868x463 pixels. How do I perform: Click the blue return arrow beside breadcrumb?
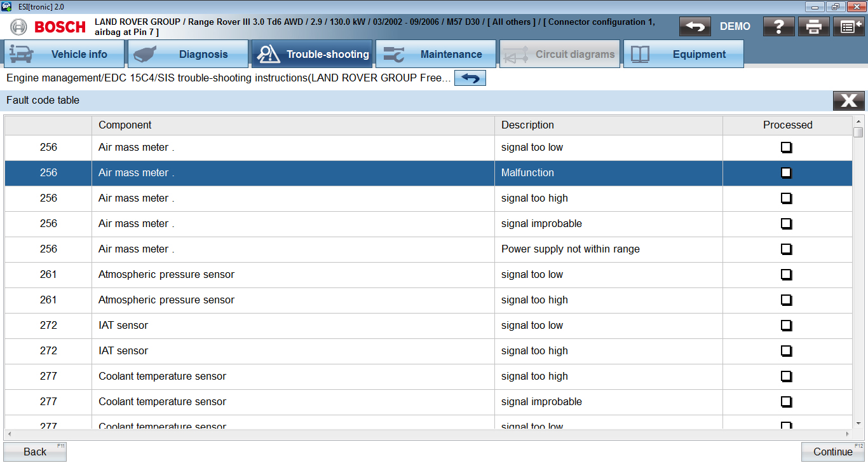[470, 78]
